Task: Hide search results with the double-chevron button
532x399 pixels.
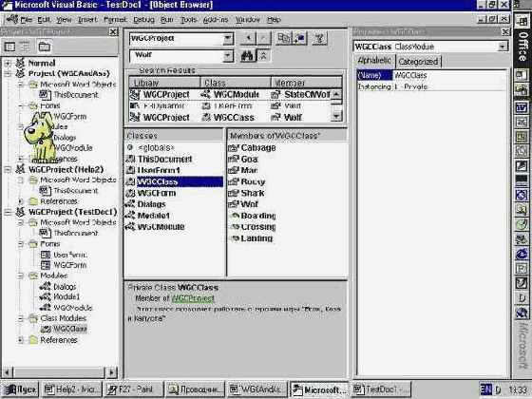Action: [264, 56]
